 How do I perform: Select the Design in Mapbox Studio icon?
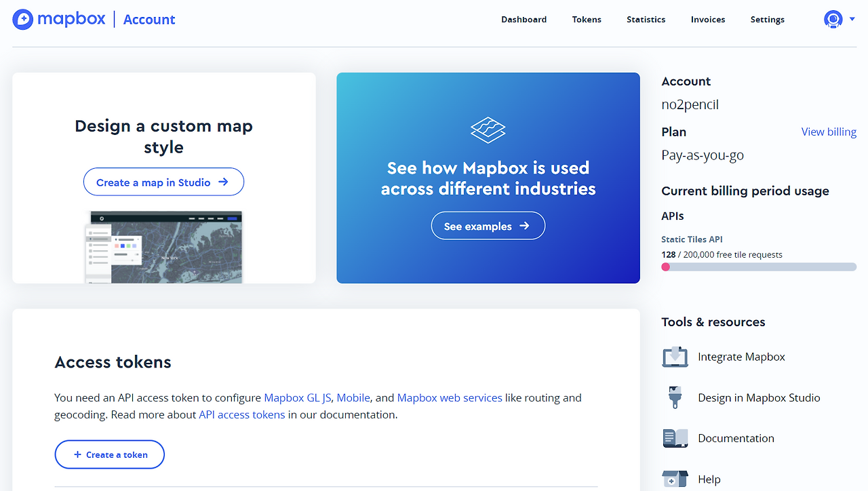[675, 397]
